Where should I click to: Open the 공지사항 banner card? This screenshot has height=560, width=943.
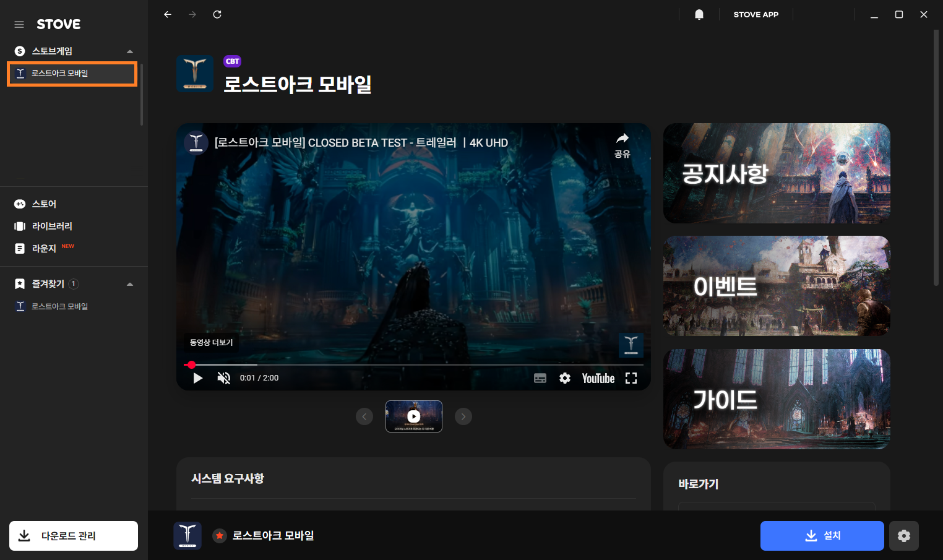pyautogui.click(x=777, y=173)
